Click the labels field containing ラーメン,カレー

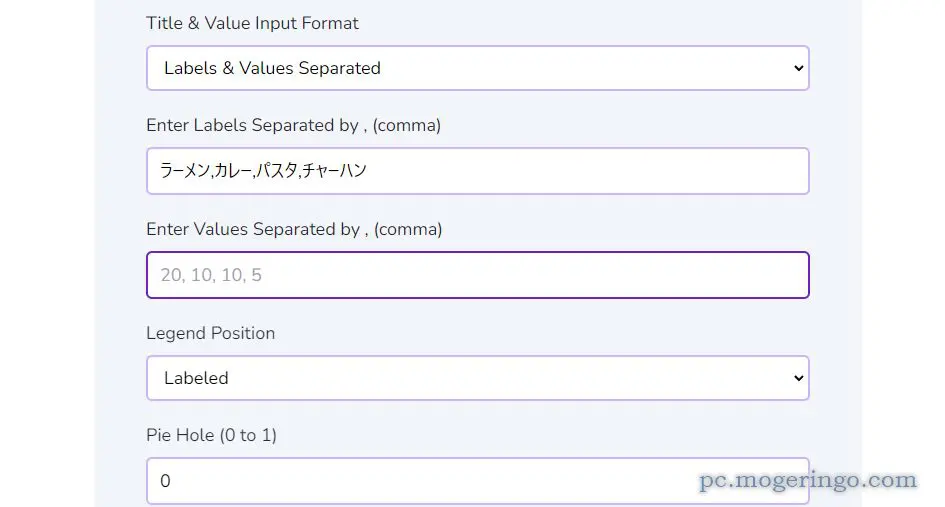point(477,171)
